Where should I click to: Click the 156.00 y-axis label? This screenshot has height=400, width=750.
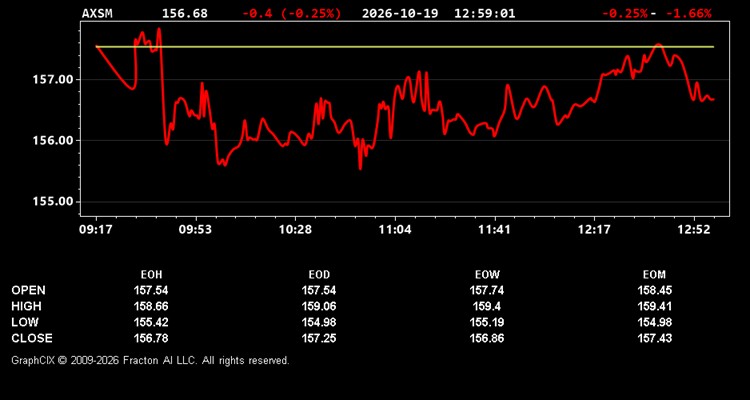point(52,141)
